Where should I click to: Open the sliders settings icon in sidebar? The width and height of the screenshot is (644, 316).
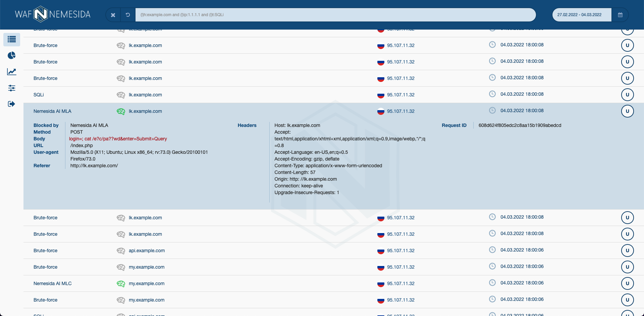point(12,88)
